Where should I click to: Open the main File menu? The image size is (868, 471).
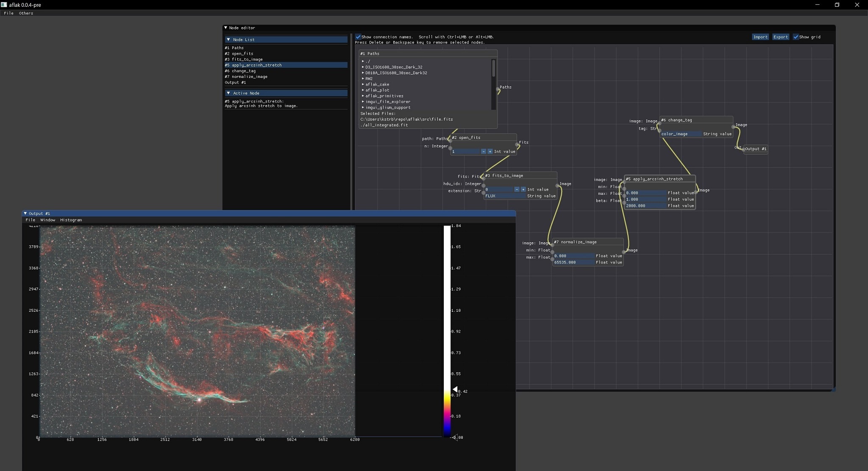(x=9, y=13)
